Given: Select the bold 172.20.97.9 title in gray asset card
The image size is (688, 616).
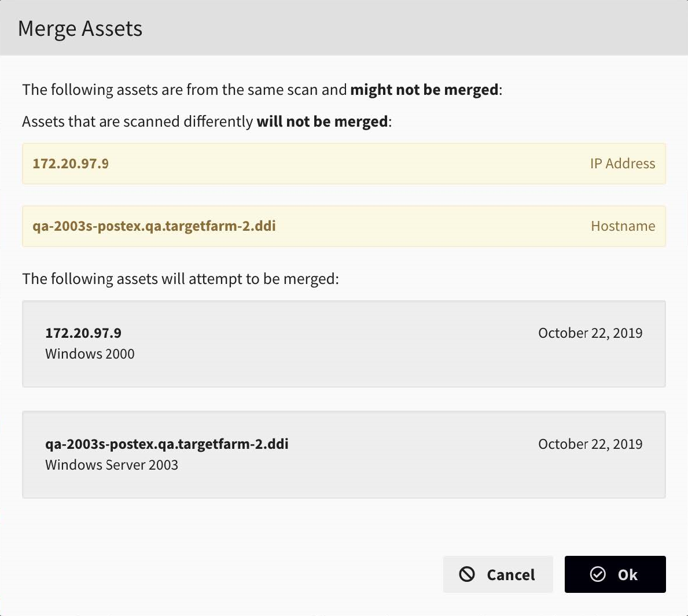Looking at the screenshot, I should pyautogui.click(x=83, y=333).
